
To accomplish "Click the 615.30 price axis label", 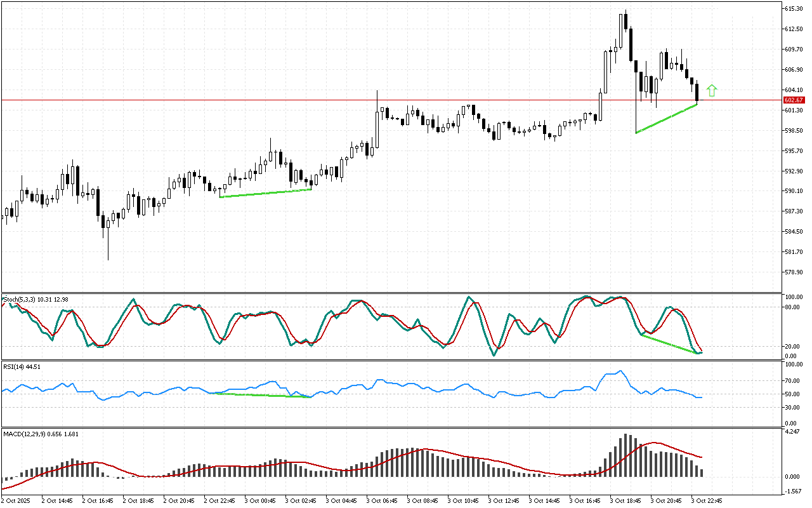I will [794, 9].
